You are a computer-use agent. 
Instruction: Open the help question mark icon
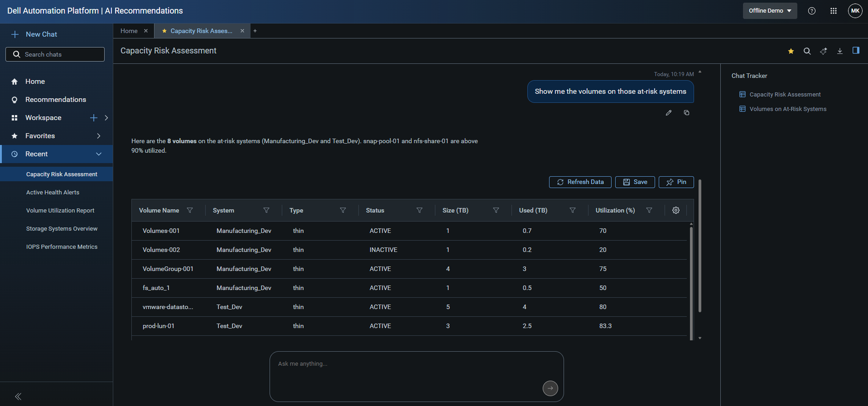click(x=812, y=11)
